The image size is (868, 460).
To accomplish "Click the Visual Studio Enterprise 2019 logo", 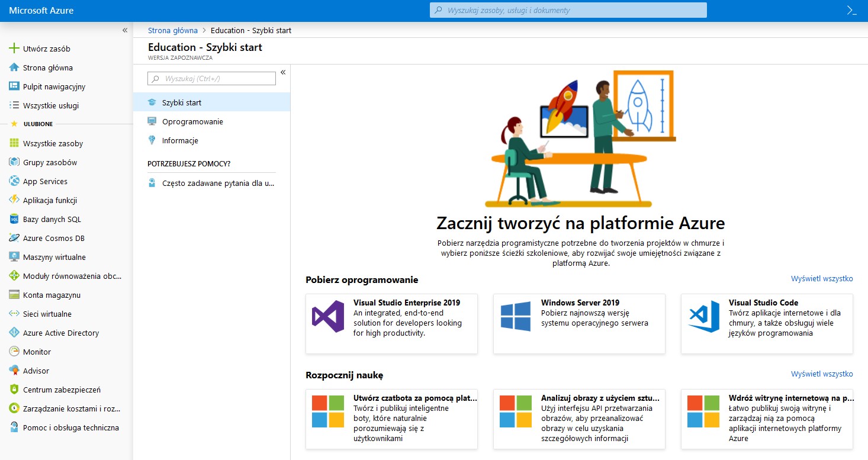I will click(x=328, y=316).
